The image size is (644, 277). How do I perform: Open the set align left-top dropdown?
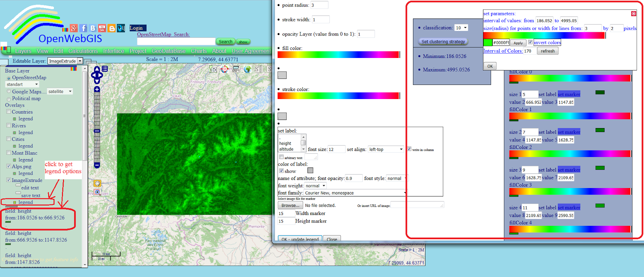(x=386, y=149)
